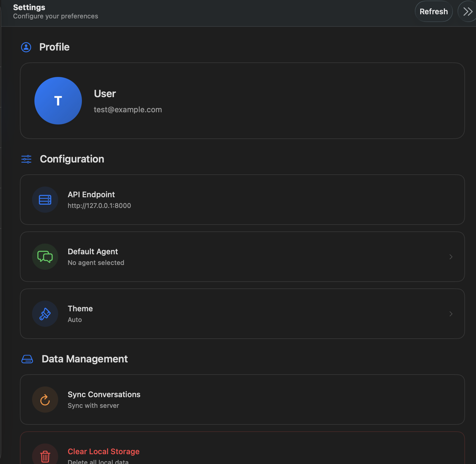Click the Profile person icon
This screenshot has width=476, height=464.
26,47
